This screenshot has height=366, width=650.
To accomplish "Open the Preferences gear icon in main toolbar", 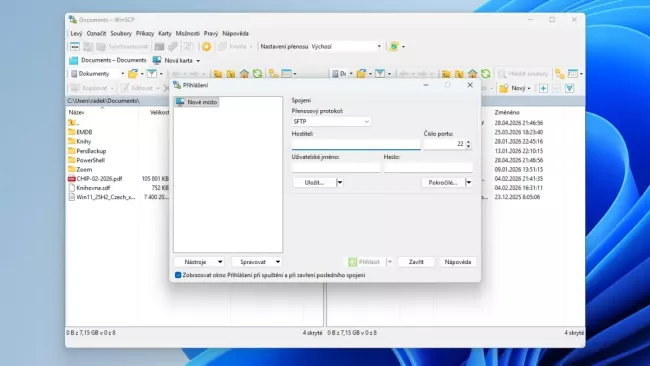I will [x=206, y=46].
